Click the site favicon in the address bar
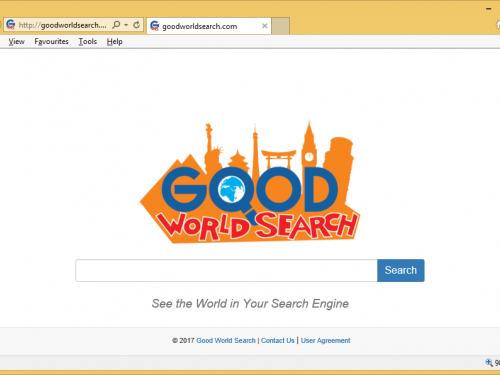This screenshot has height=375, width=500. (11, 25)
